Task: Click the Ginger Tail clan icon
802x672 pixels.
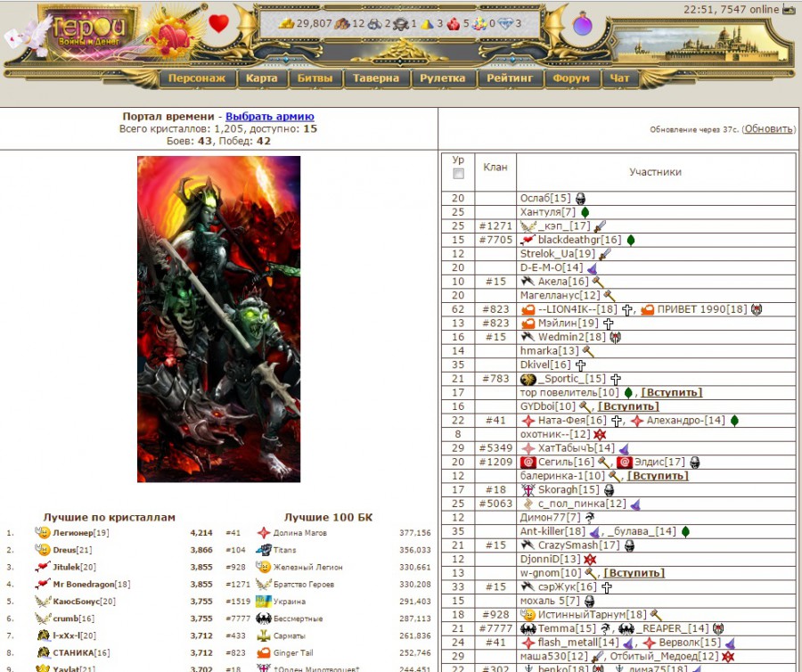Action: [x=264, y=653]
